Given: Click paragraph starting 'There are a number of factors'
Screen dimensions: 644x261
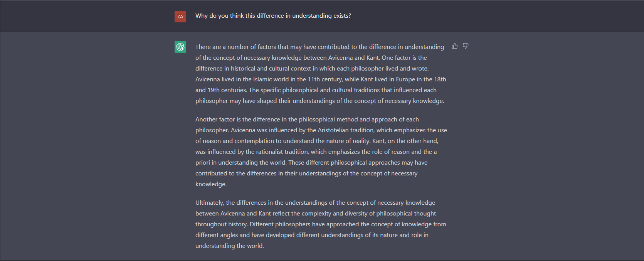Looking at the screenshot, I should [x=321, y=74].
